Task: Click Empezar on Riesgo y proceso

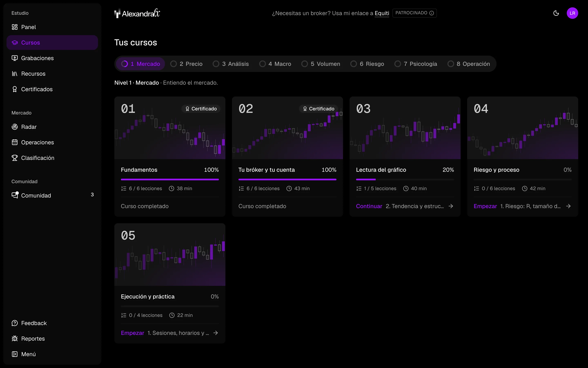Action: point(485,206)
